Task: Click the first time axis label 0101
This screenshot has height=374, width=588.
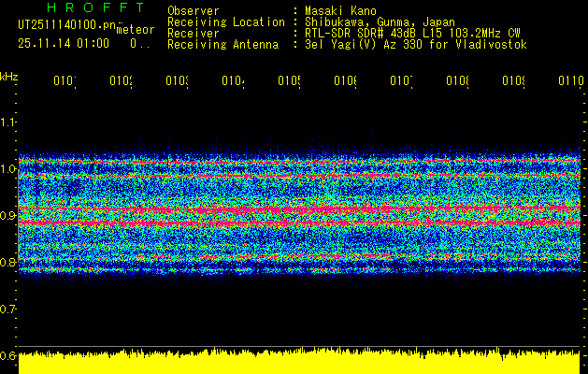Action: coord(65,80)
